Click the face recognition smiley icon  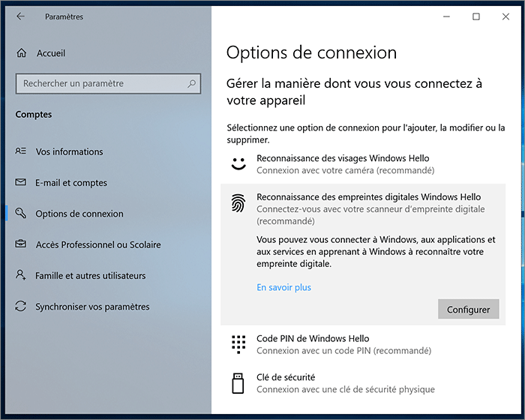point(238,164)
